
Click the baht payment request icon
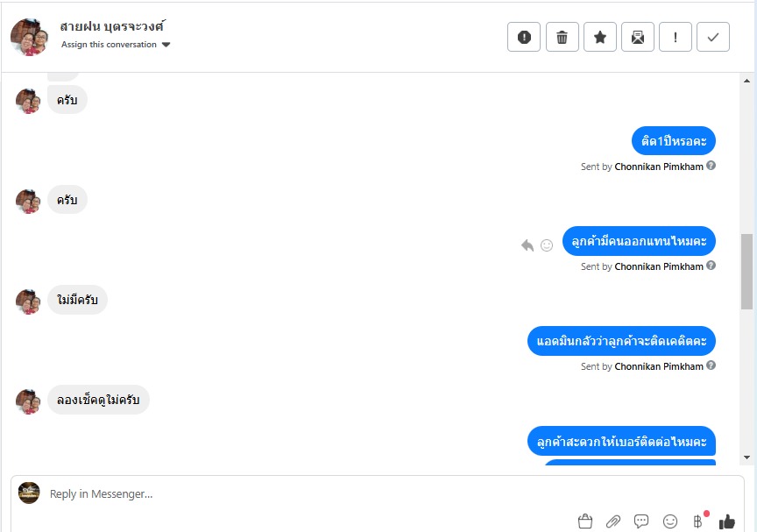pyautogui.click(x=697, y=521)
